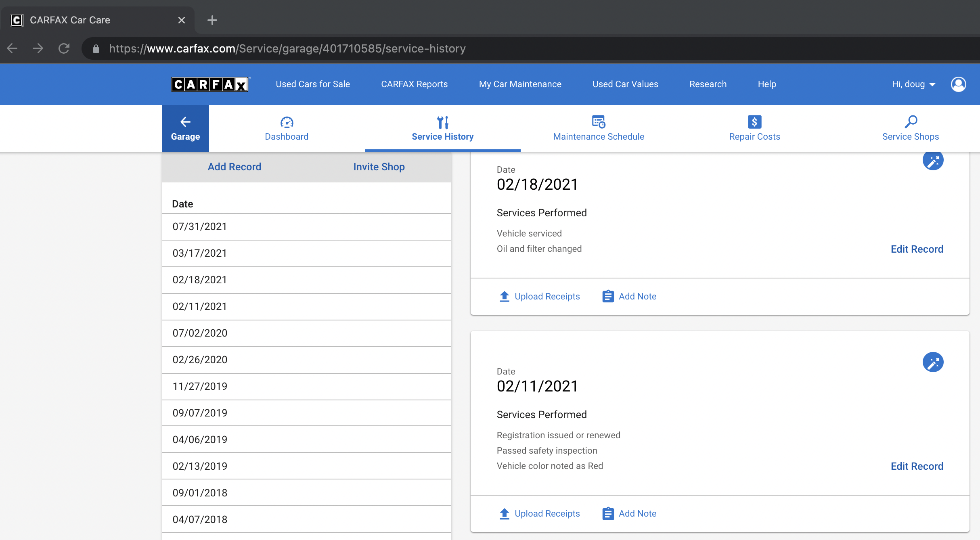Open My Car Maintenance menu

click(x=520, y=84)
